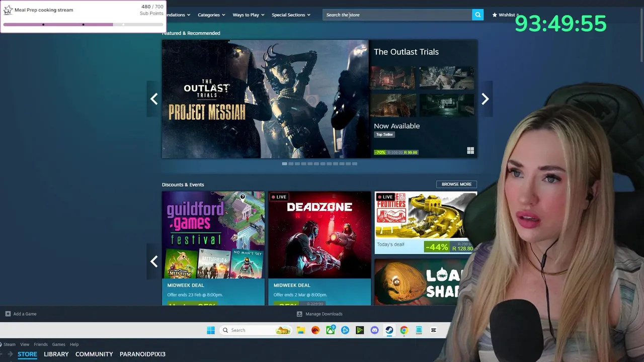Click the Manage Downloads link
The image size is (644, 362).
coord(324,314)
